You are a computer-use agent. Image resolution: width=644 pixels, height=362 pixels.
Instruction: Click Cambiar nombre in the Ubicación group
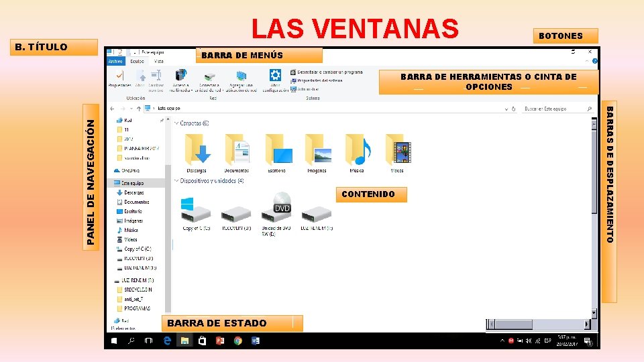156,80
